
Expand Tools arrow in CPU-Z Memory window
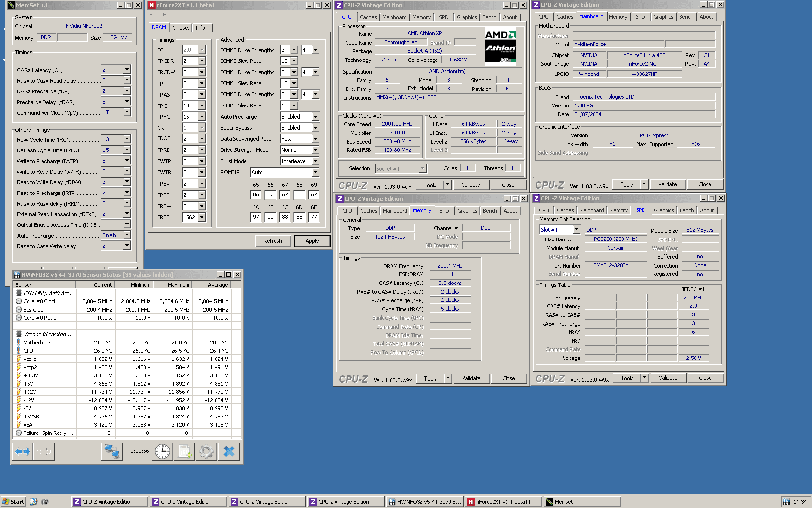pyautogui.click(x=448, y=378)
